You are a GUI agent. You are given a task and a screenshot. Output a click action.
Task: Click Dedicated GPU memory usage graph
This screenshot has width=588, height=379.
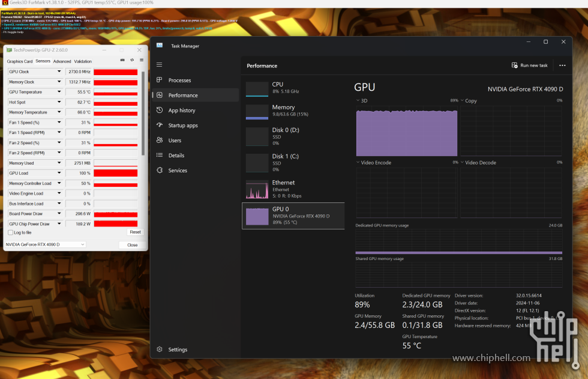click(x=458, y=241)
